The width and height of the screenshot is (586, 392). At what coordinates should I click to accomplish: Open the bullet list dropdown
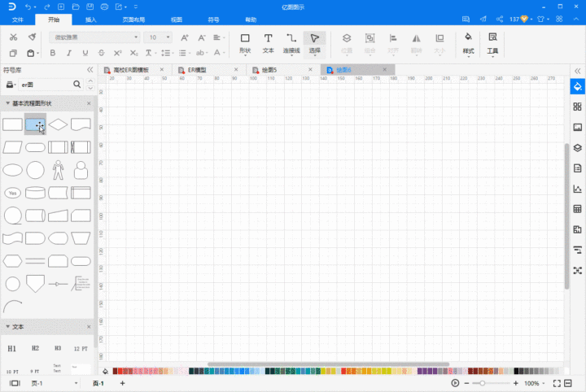pos(185,53)
